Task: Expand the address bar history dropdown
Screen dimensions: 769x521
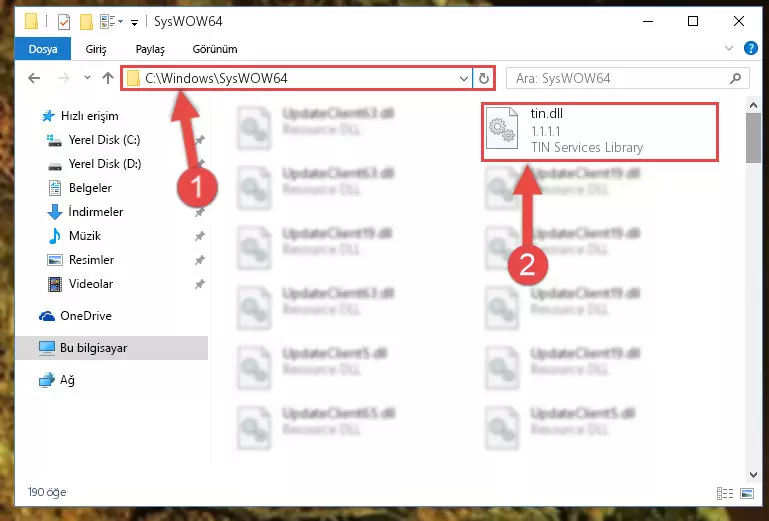Action: pos(463,78)
